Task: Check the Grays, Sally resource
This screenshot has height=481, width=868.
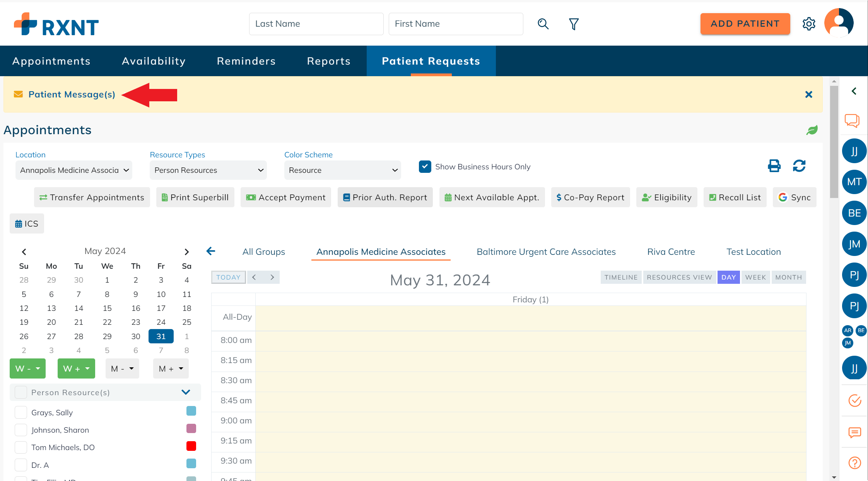Action: click(x=21, y=413)
